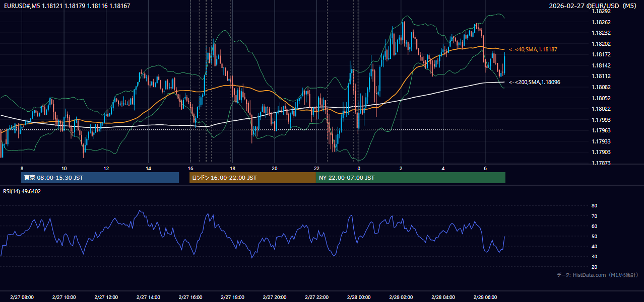Image resolution: width=644 pixels, height=302 pixels.
Task: Click price axis value 1.17993
Action: pyautogui.click(x=601, y=120)
